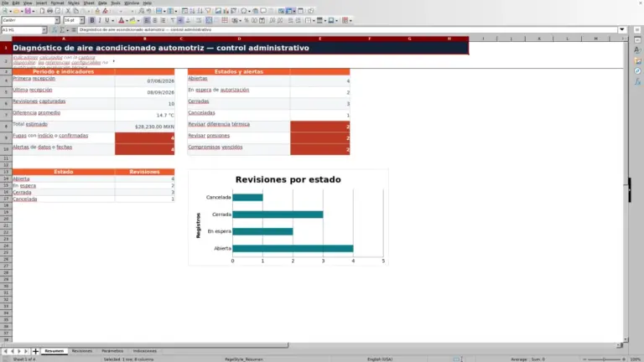
Task: Format the cell as percent
Action: [x=247, y=20]
